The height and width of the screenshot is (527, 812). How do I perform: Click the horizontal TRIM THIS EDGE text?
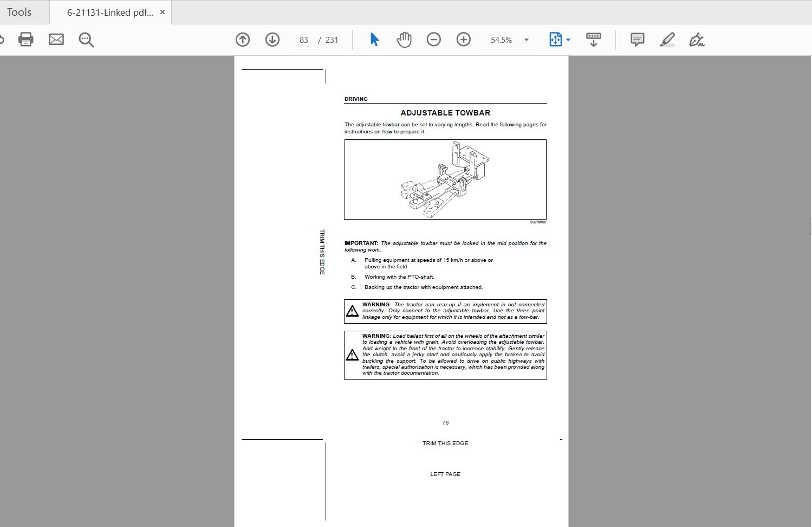coord(445,444)
